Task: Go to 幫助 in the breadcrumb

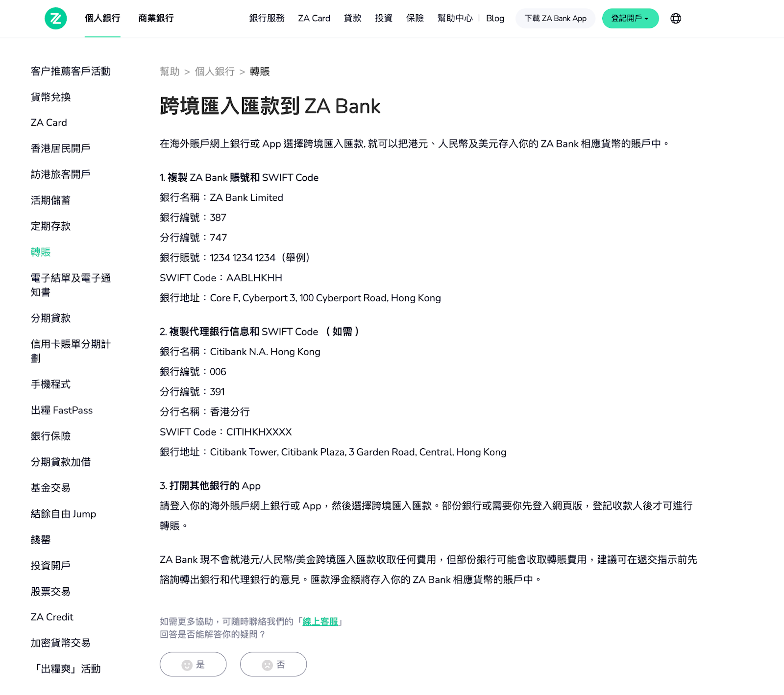Action: [x=170, y=72]
